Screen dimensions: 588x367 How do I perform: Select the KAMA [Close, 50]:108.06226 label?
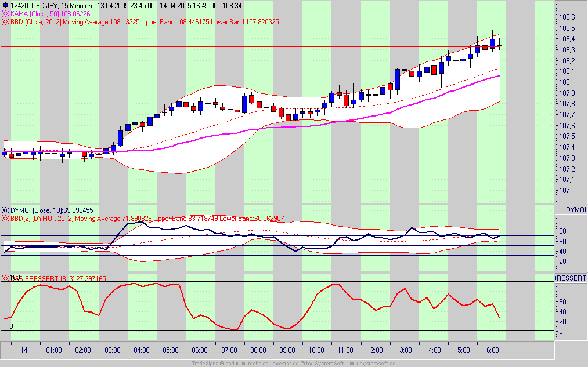point(50,14)
